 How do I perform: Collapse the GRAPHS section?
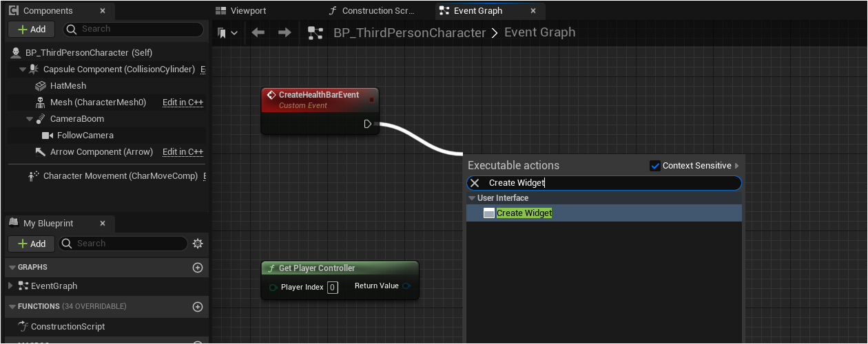click(12, 267)
